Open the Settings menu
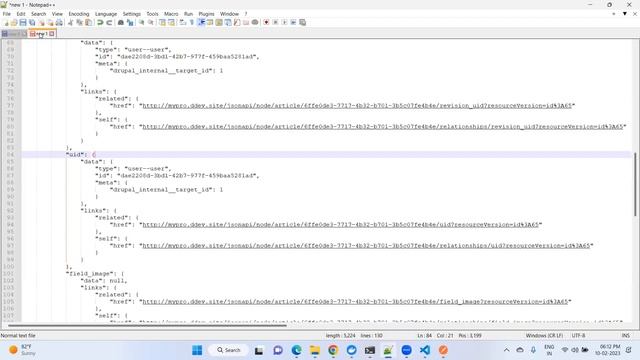640x360 pixels. pyautogui.click(x=131, y=14)
